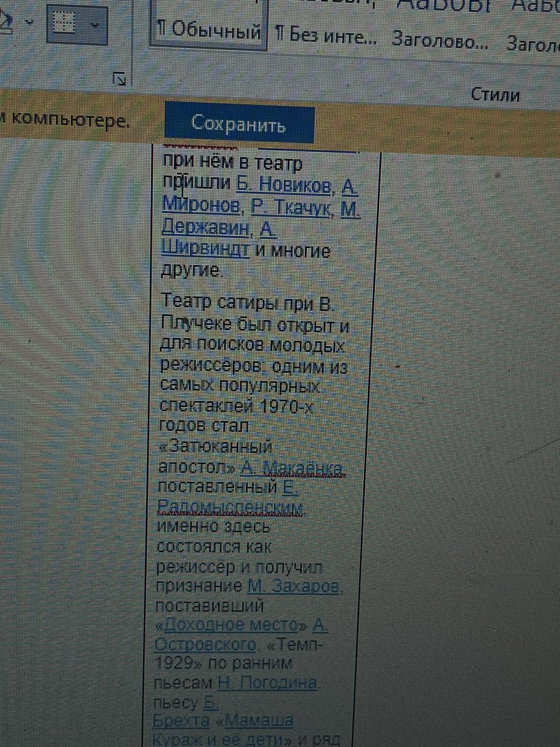Open the Ширвиндт hyperlink
560x747 pixels.
pyautogui.click(x=205, y=248)
